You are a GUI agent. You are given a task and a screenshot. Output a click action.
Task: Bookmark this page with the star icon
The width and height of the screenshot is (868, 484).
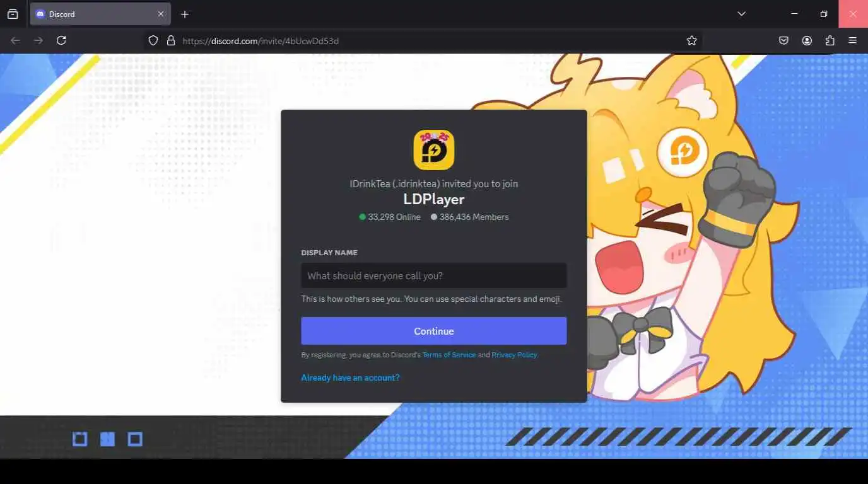tap(692, 40)
